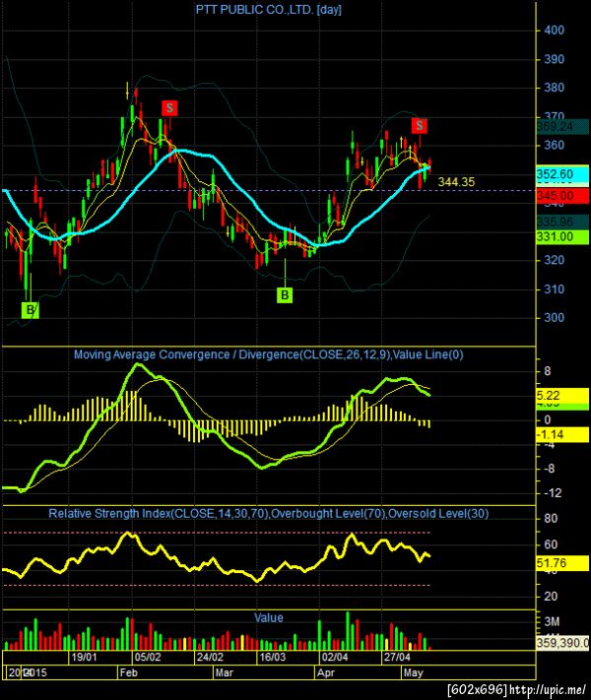Click the 369.24 upper band value tag
Screen dimensions: 591x700
point(562,127)
